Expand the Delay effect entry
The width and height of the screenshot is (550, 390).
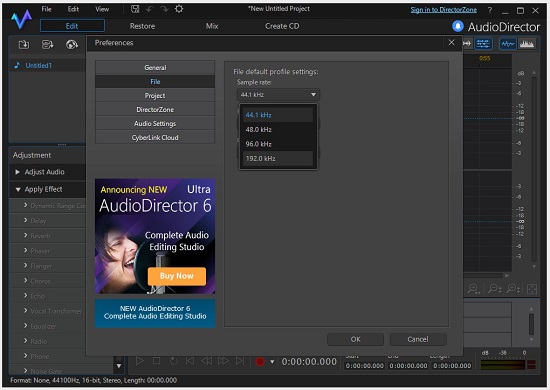pos(26,220)
